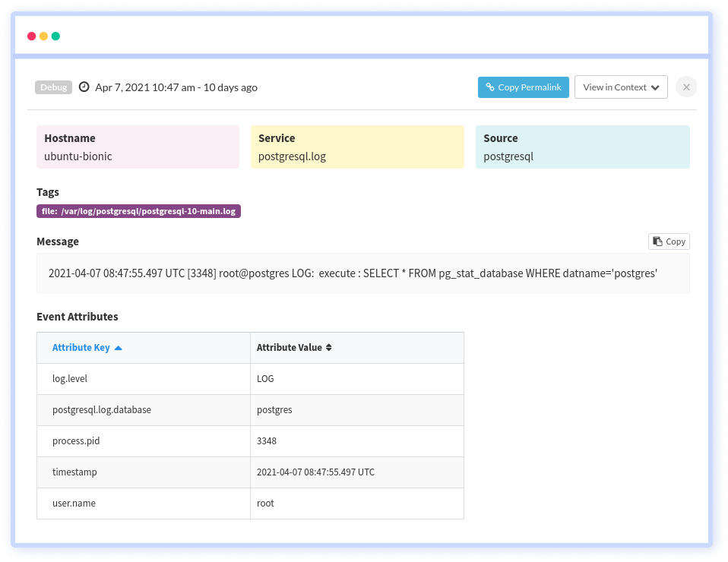Click the yellow traffic light dot
This screenshot has width=728, height=562.
[43, 36]
